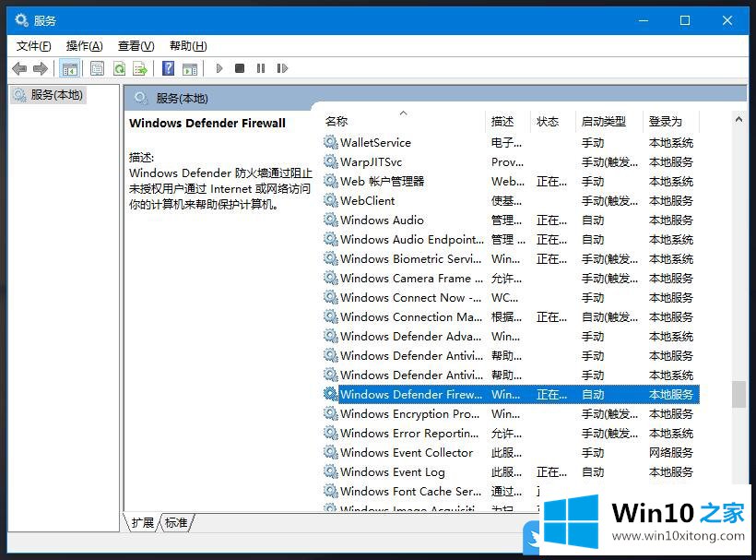This screenshot has height=560, width=756.
Task: Select the Web 帐户管理器 service
Action: pos(511,182)
